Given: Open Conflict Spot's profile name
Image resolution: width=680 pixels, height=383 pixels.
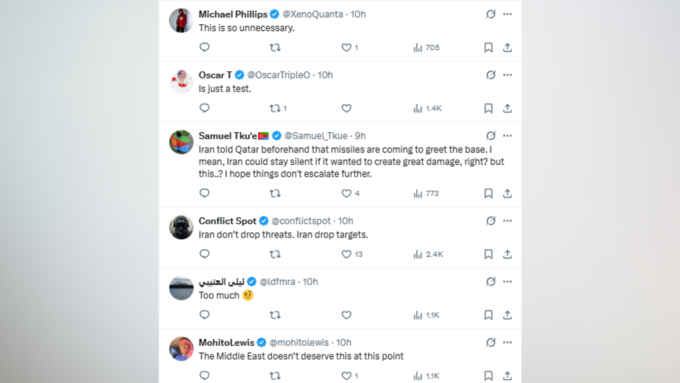Looking at the screenshot, I should click(227, 221).
